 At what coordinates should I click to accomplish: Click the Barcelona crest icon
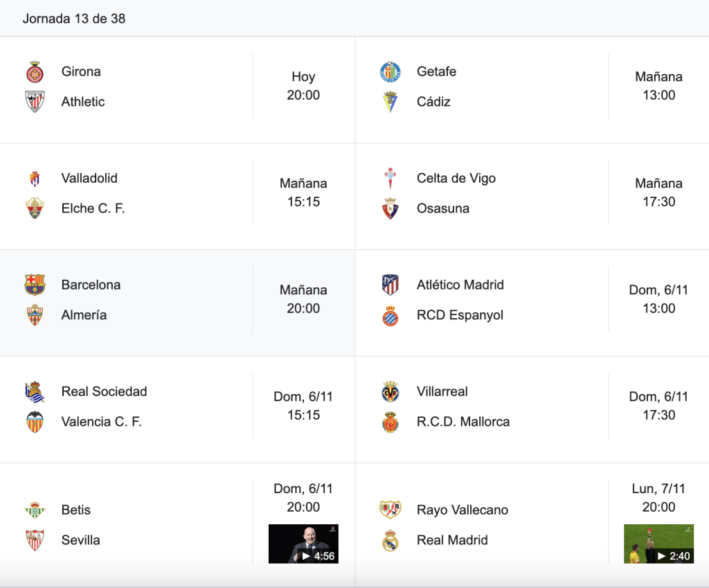coord(35,285)
